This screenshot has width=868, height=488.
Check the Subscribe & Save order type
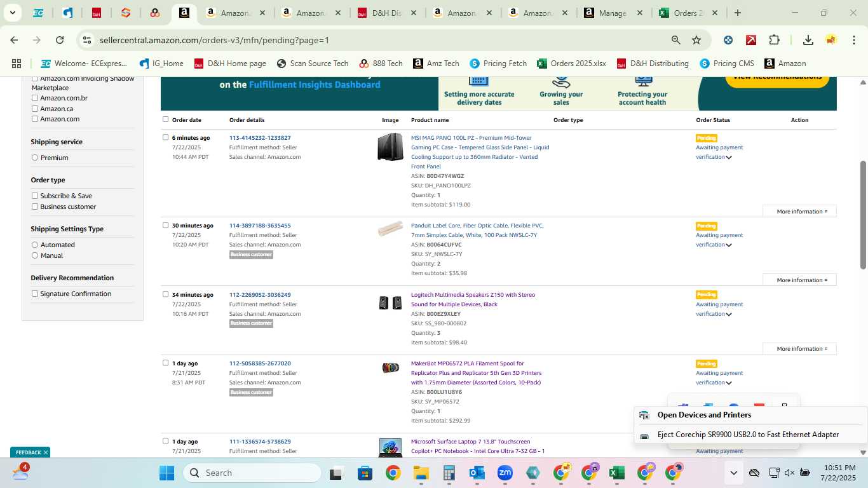35,196
